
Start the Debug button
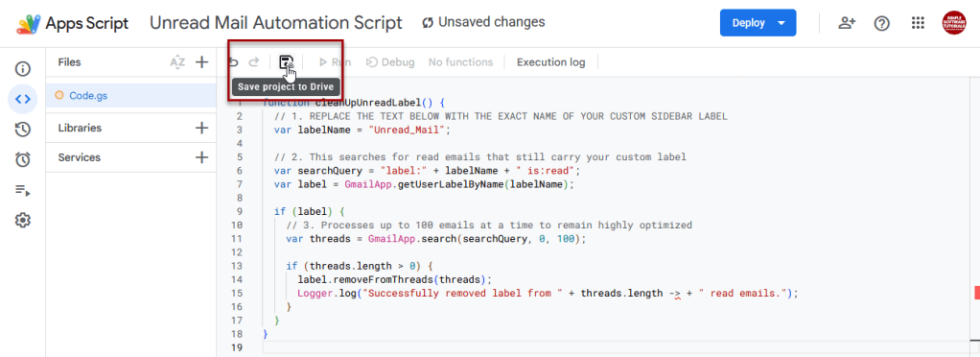coord(390,62)
